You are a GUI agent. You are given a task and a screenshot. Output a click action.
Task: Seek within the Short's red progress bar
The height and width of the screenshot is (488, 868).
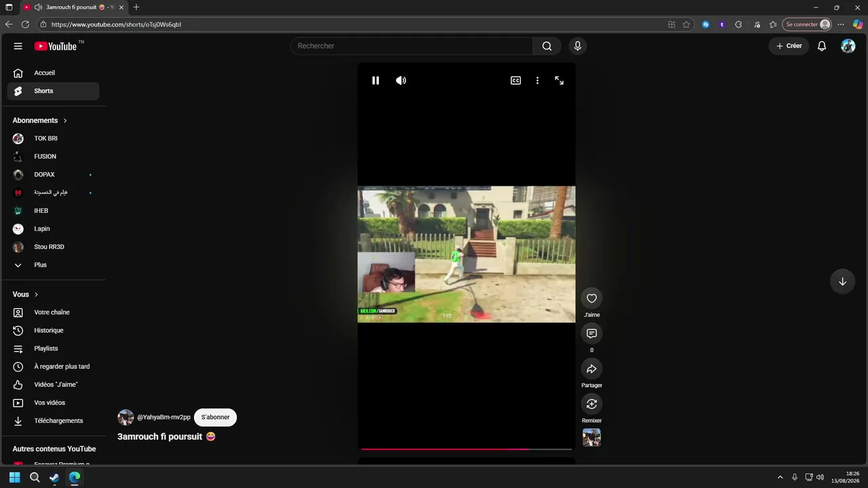467,449
